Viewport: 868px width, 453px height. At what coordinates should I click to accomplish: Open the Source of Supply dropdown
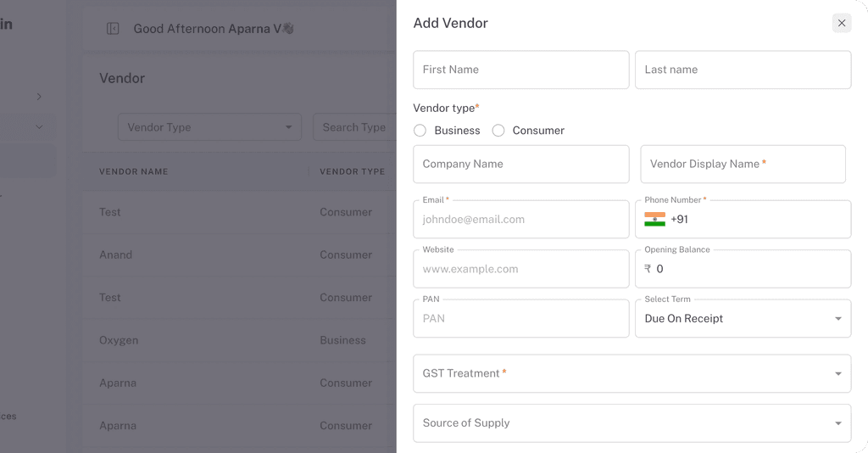(x=632, y=423)
